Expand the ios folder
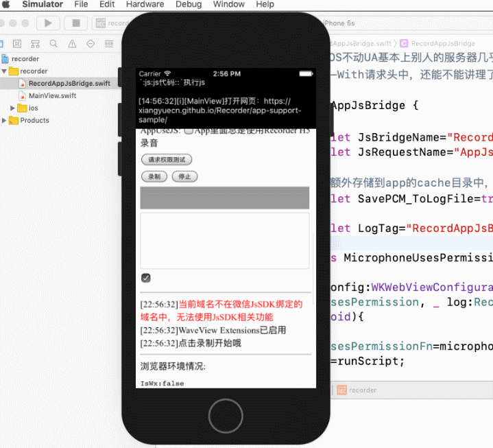This screenshot has width=493, height=448. click(13, 108)
